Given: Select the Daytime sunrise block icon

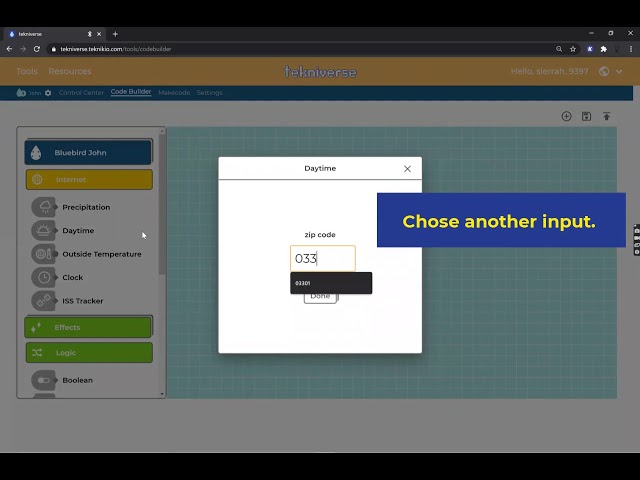Looking at the screenshot, I should click(44, 231).
